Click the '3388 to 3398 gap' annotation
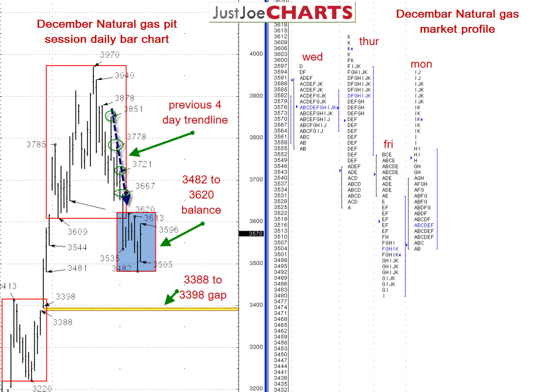This screenshot has width=546, height=392. (x=203, y=287)
